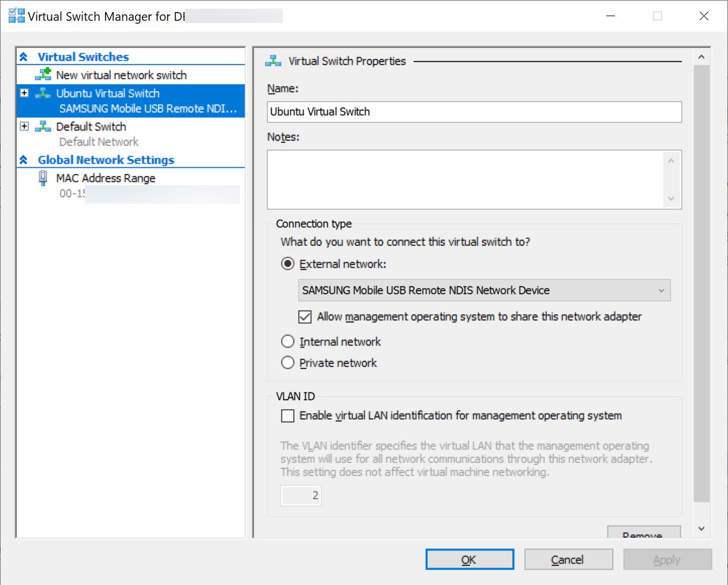Collapse the Global Network Settings chevron

(x=24, y=160)
